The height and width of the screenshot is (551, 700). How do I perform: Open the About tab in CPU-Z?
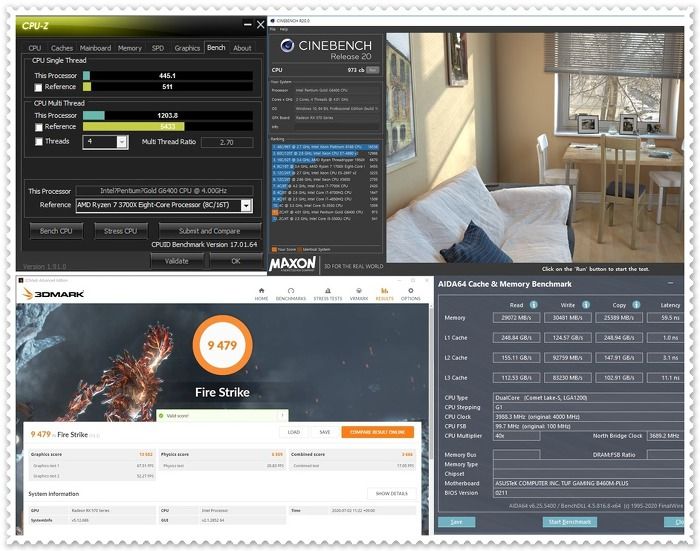(242, 48)
